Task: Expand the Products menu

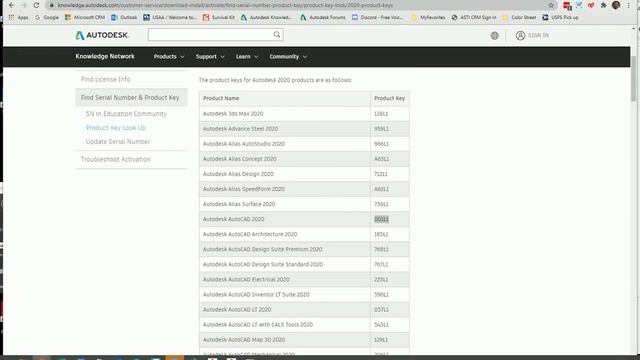Action: 169,57
